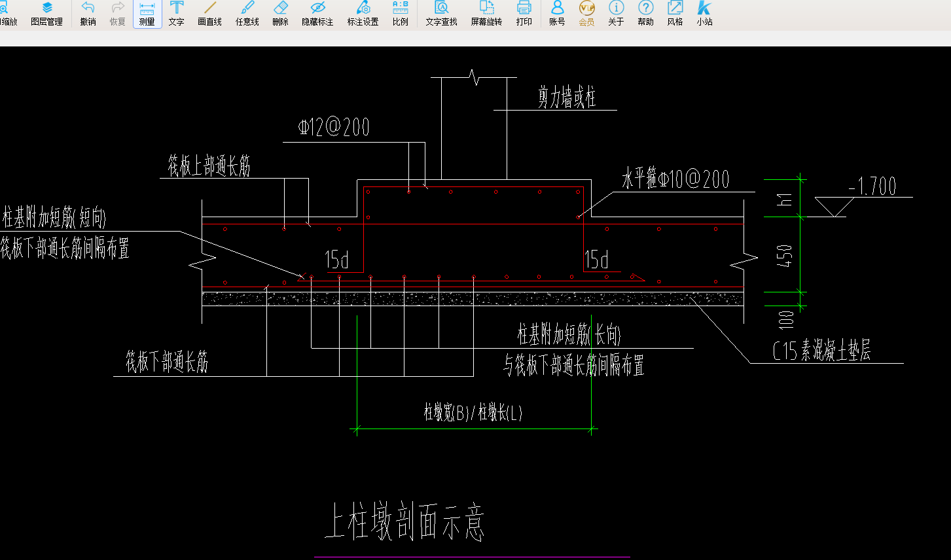Click the C15素混凝土垫层 label
The image size is (951, 560).
pyautogui.click(x=822, y=351)
